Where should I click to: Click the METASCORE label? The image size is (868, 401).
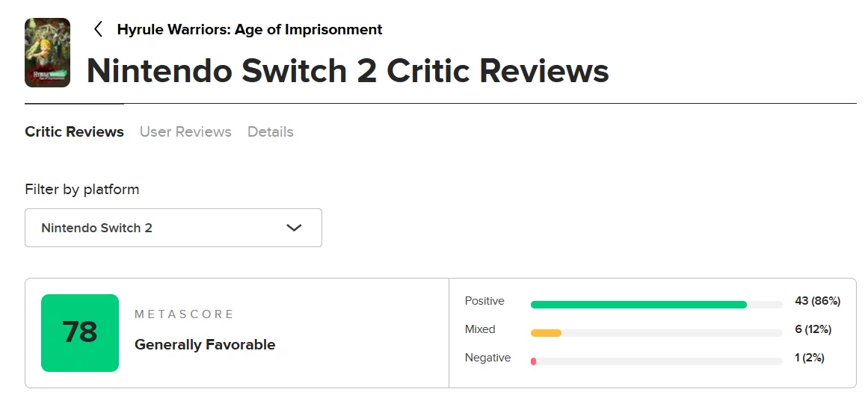click(184, 314)
